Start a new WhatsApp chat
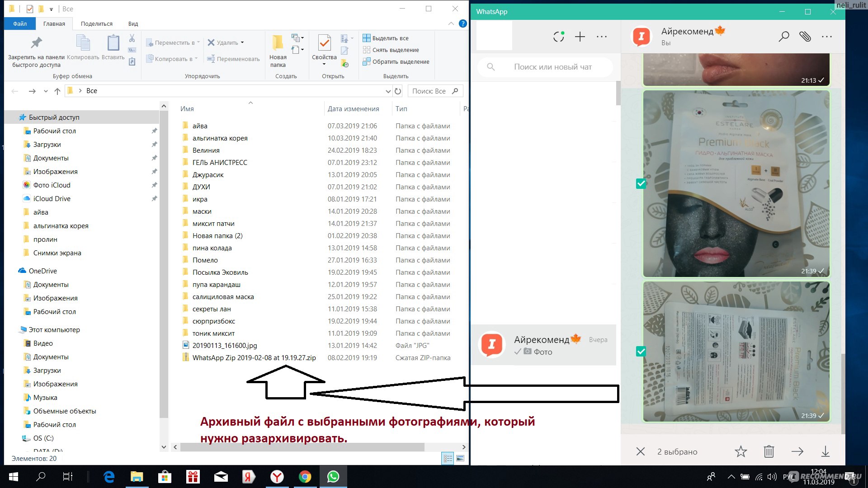868x488 pixels. point(580,37)
